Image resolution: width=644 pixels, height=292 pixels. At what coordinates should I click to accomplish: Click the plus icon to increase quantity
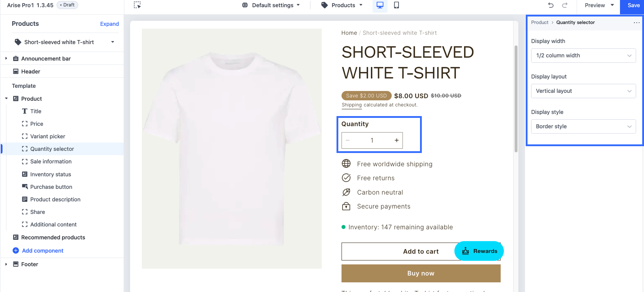pos(396,140)
